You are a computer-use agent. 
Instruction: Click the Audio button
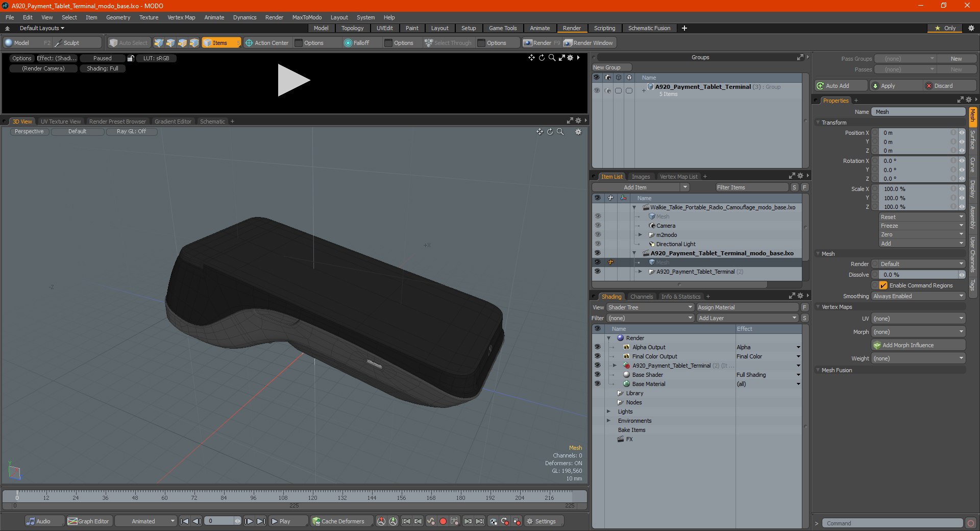pos(44,521)
